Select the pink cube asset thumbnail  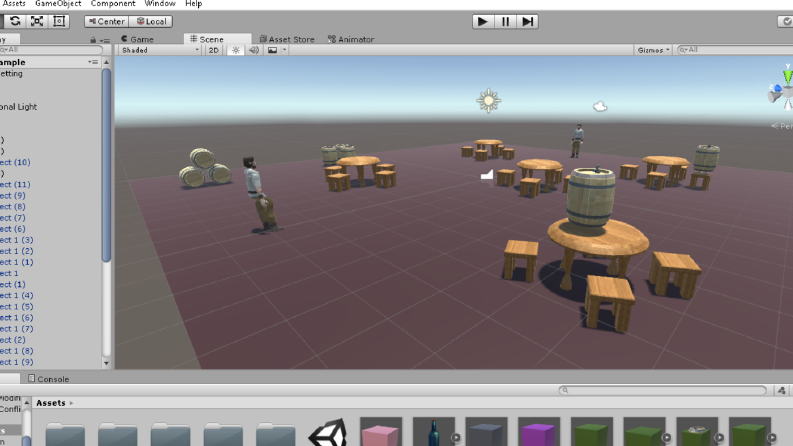(381, 431)
